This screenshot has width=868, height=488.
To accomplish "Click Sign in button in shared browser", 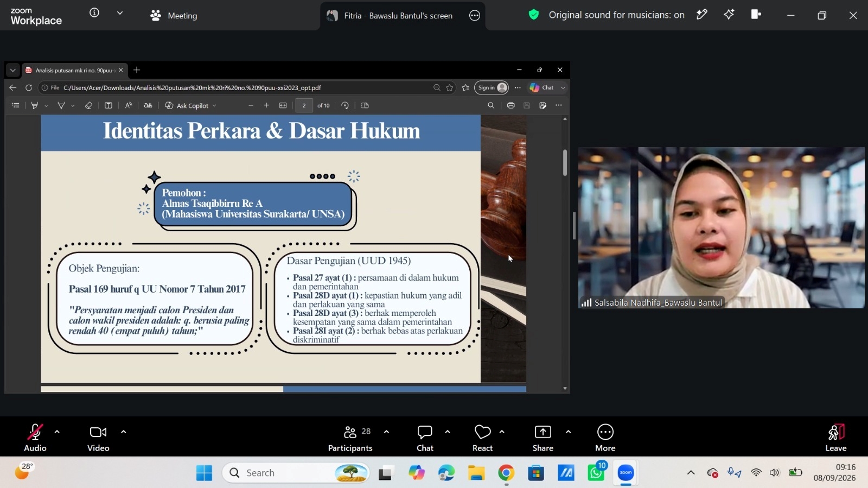I will (x=492, y=87).
